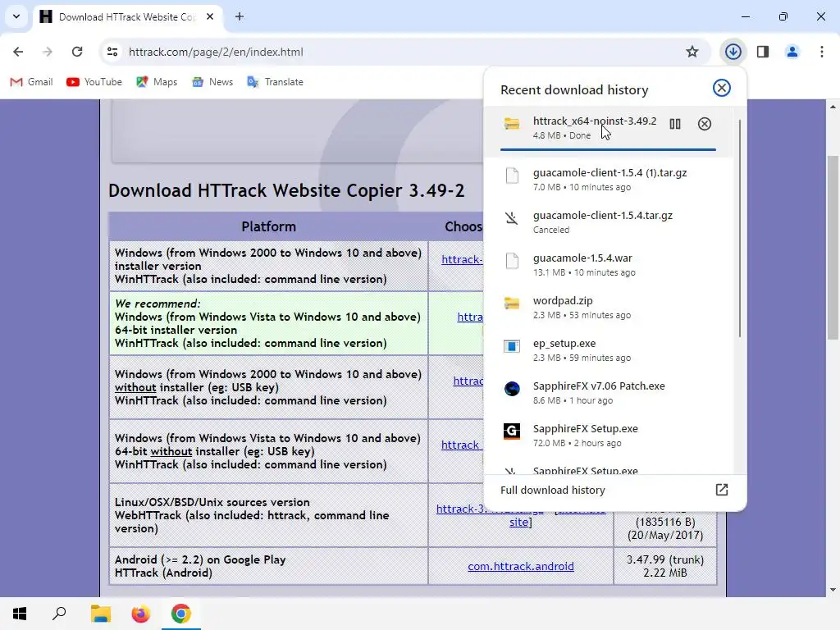Image resolution: width=840 pixels, height=630 pixels.
Task: Click the httrack_x64-noinst folder icon
Action: [512, 124]
